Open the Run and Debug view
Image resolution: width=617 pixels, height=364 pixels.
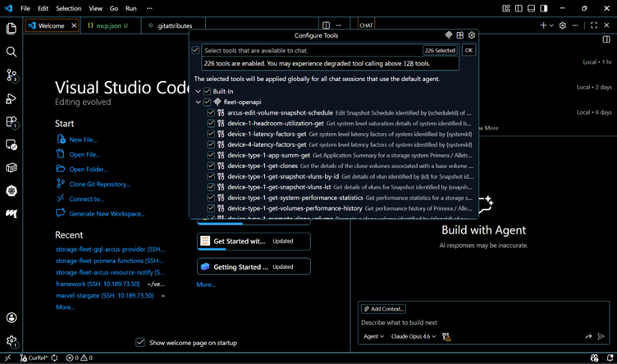11,98
